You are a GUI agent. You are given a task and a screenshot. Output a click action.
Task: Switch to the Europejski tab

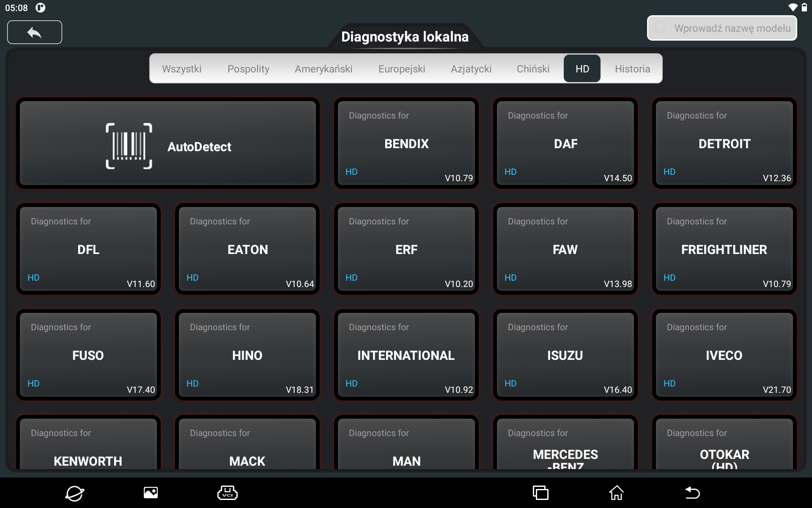pyautogui.click(x=401, y=69)
